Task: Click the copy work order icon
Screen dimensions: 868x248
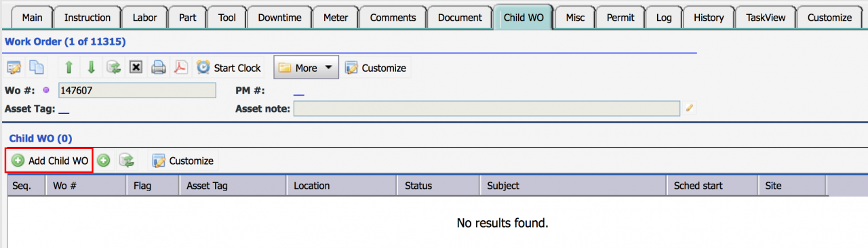Action: pyautogui.click(x=36, y=68)
